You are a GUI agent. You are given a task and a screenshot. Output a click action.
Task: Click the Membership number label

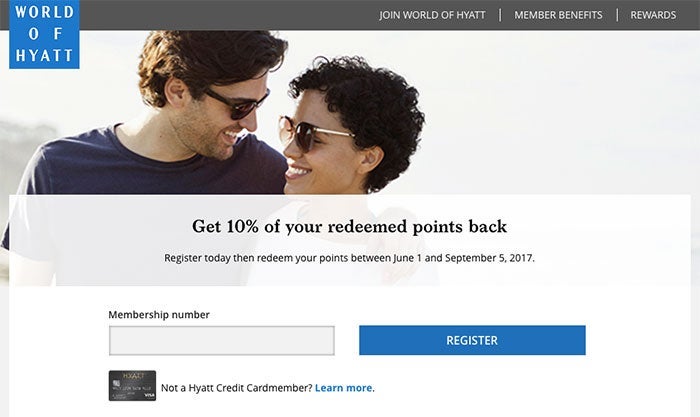(159, 315)
